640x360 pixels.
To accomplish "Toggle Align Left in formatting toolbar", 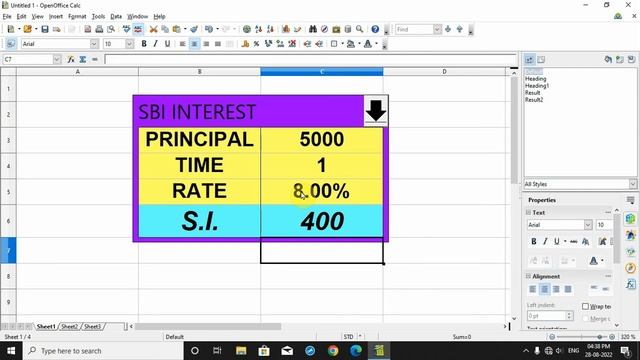I will tap(183, 44).
